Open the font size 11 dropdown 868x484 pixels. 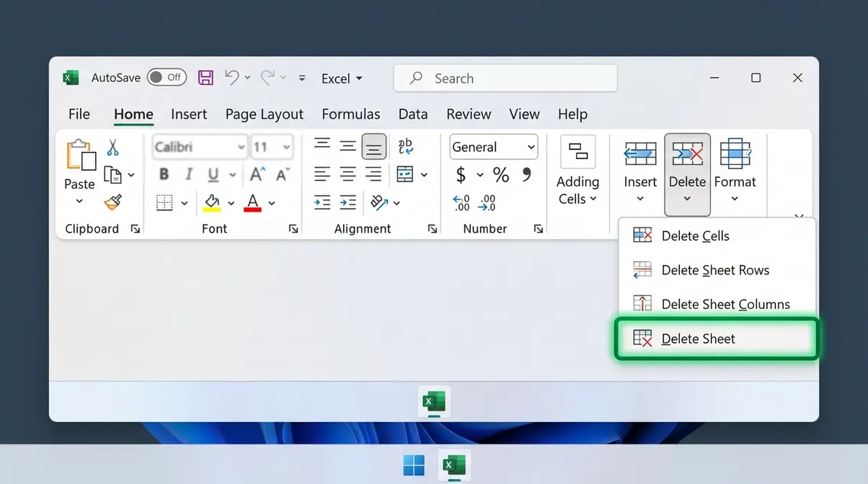tap(286, 147)
